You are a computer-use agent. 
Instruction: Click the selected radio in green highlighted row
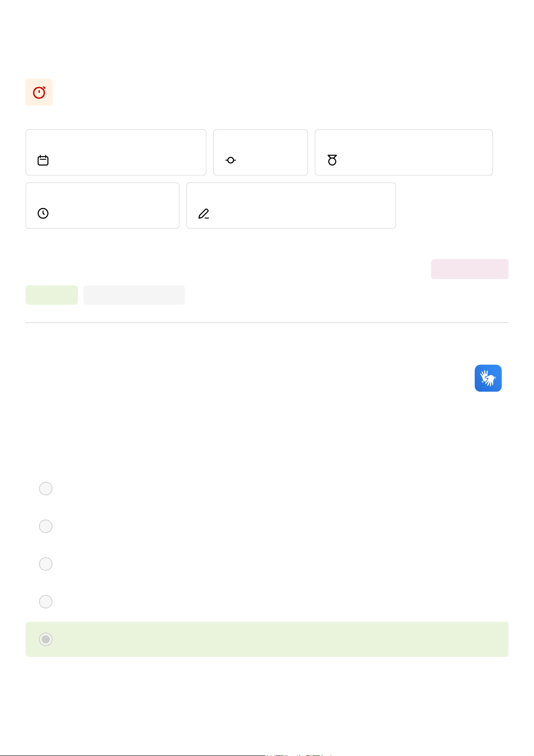click(46, 639)
